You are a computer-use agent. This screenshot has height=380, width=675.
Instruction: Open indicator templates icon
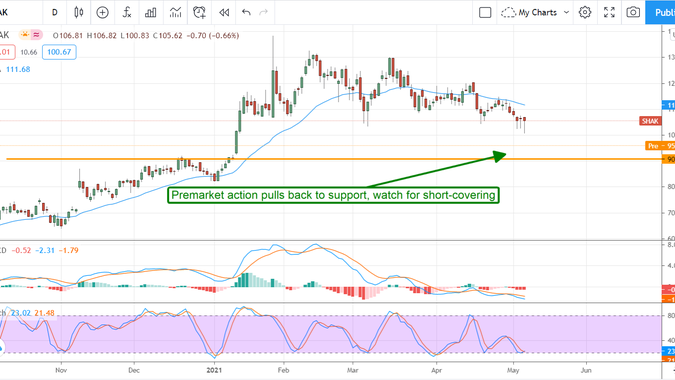coord(175,12)
